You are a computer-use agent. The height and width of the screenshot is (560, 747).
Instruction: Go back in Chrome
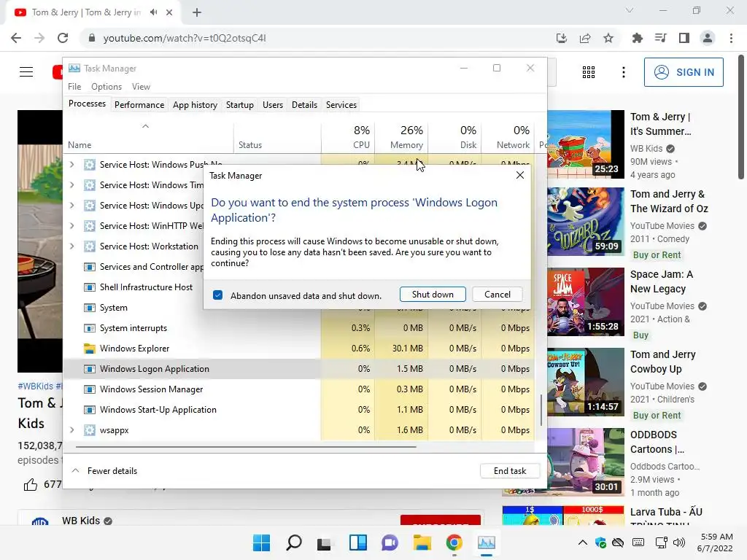point(16,38)
